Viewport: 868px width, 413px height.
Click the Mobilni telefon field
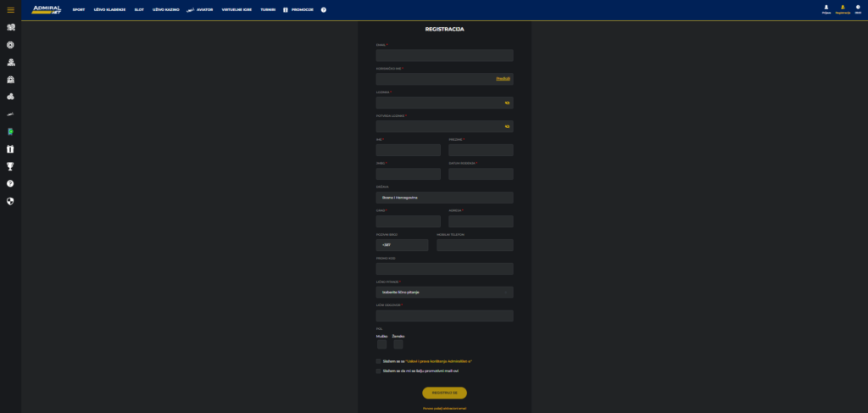tap(475, 245)
